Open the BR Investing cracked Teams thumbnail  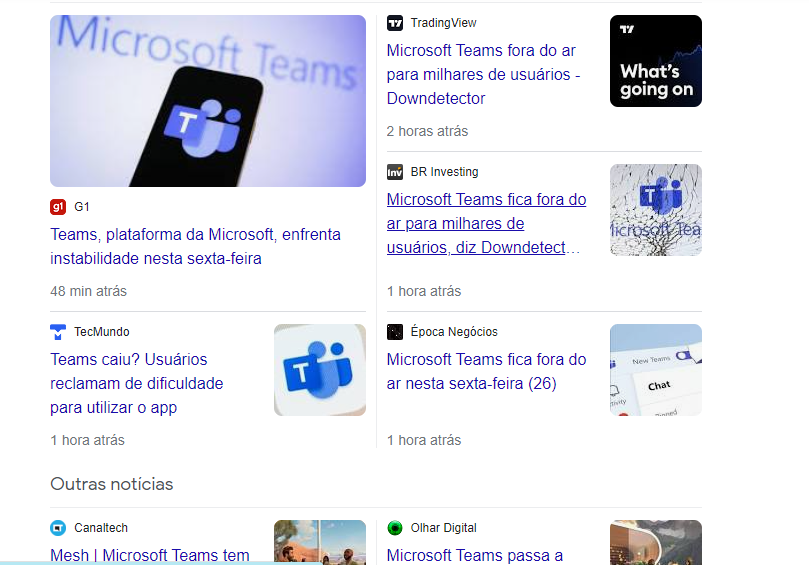[x=656, y=210]
